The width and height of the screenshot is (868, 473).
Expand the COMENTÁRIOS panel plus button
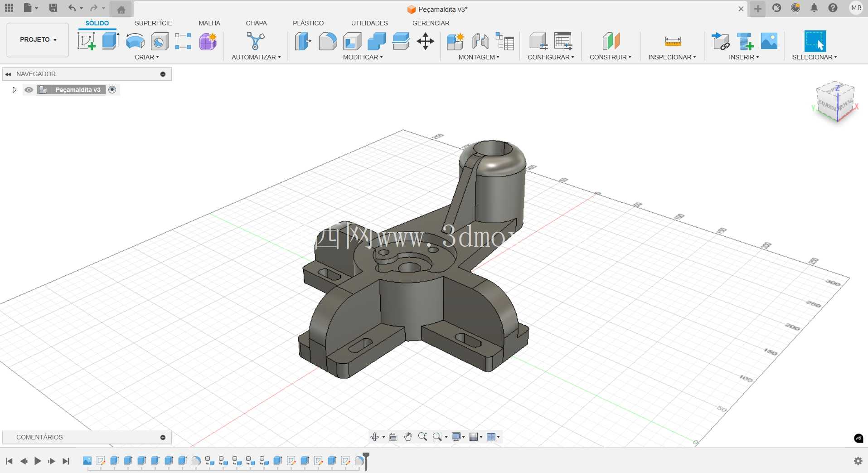[163, 437]
